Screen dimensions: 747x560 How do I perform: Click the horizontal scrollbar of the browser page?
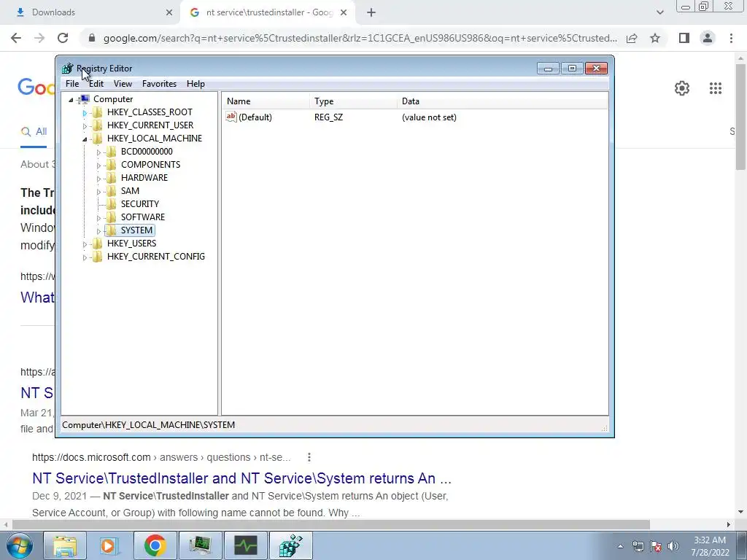330,524
